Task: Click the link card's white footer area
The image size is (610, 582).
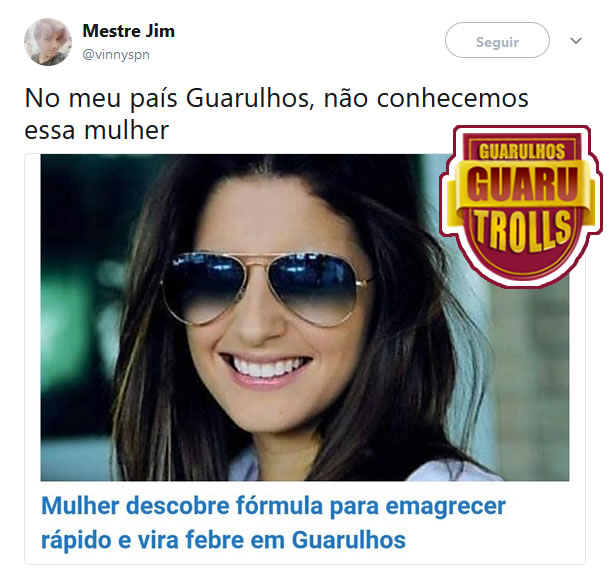Action: click(305, 522)
